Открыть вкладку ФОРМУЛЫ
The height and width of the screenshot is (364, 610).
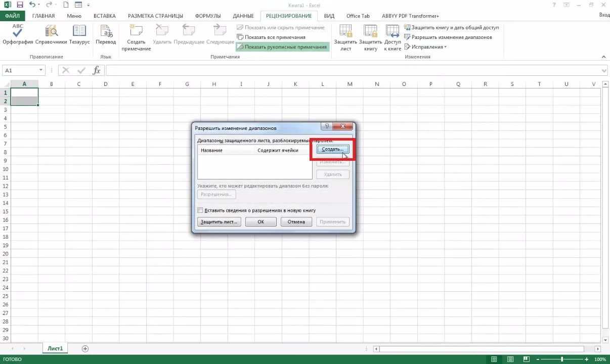(x=207, y=16)
